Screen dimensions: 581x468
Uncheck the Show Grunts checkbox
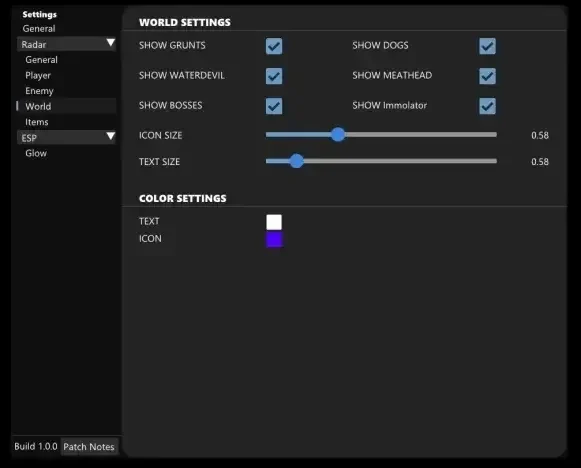274,46
